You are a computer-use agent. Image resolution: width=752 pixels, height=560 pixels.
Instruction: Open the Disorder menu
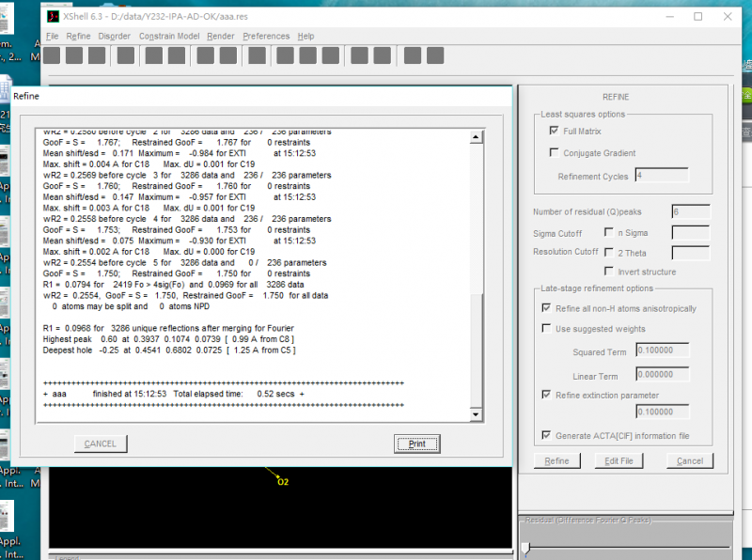[114, 36]
